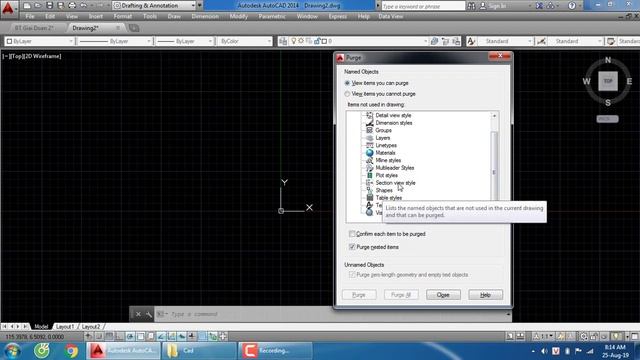Viewport: 640px width, 360px height.
Task: Click the Purge All button
Action: point(401,295)
